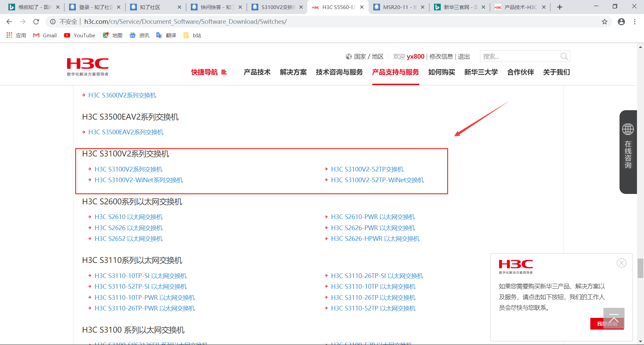Click the page vertical scrollbar thumb
Viewport: 644px width, 345px height.
641,268
